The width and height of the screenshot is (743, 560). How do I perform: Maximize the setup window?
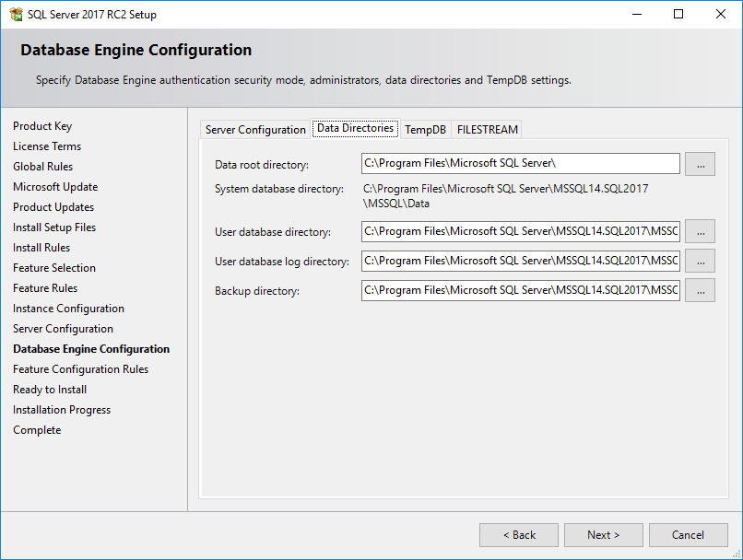tap(678, 14)
